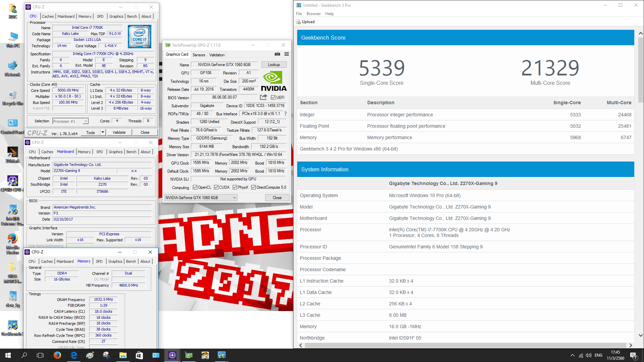Open the Intel Extreme Tuning desktop shortcut
This screenshot has width=644, height=362.
point(12,215)
